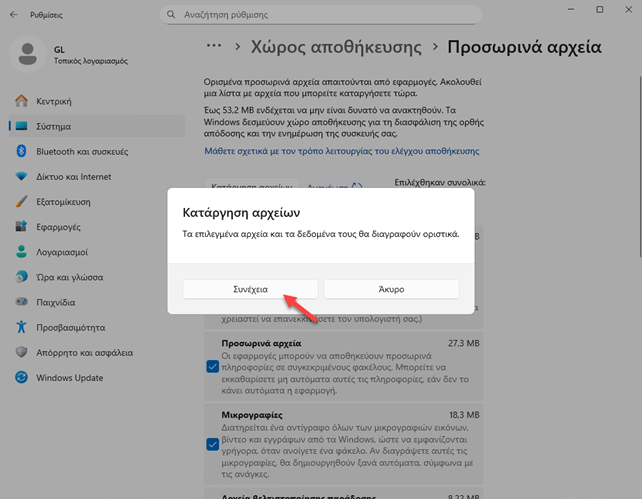
Task: Select the Ώρα και γλώσσα globe icon
Action: (21, 277)
